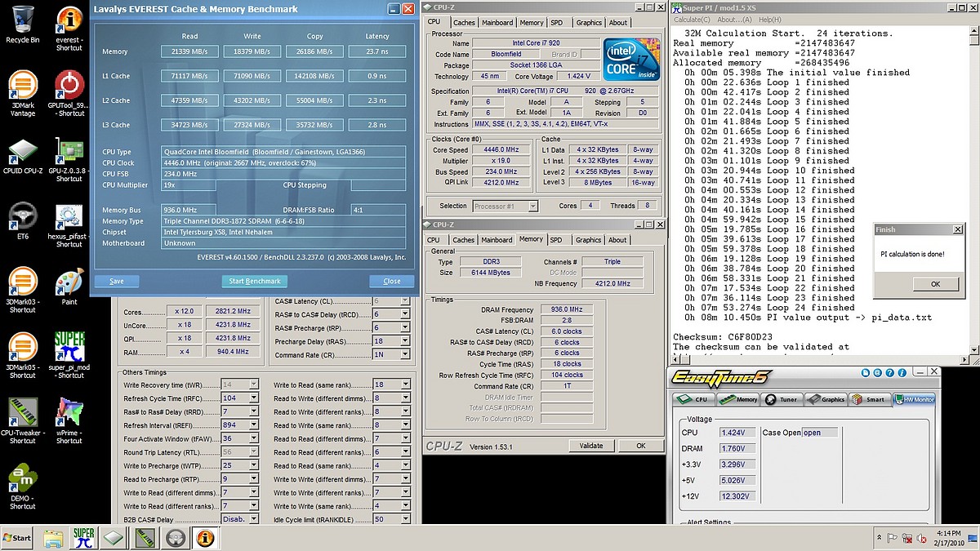Viewport: 980px width, 551px height.
Task: Select the CPU-Tweaker shortcut desktop icon
Action: pyautogui.click(x=23, y=420)
